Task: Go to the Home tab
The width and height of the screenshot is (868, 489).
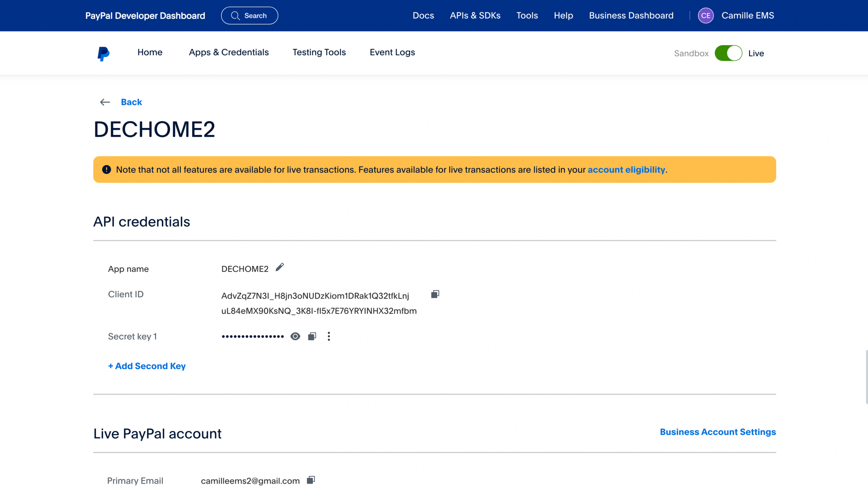Action: pos(150,52)
